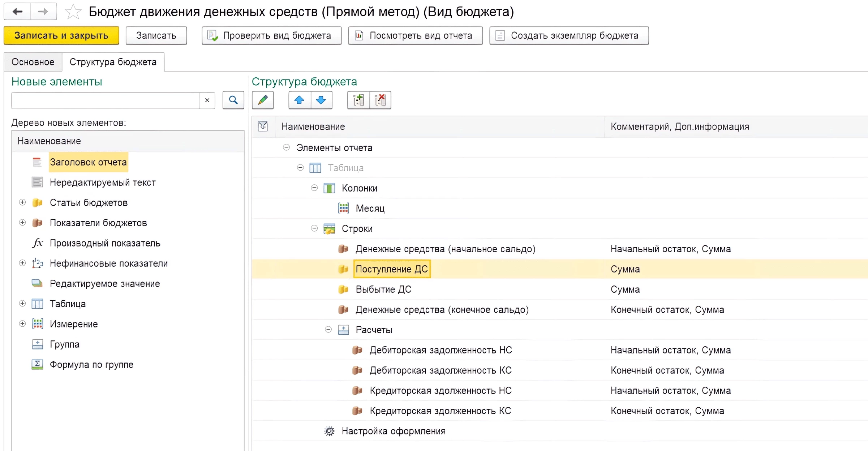Move element down with blue arrow
The width and height of the screenshot is (868, 451).
(321, 100)
